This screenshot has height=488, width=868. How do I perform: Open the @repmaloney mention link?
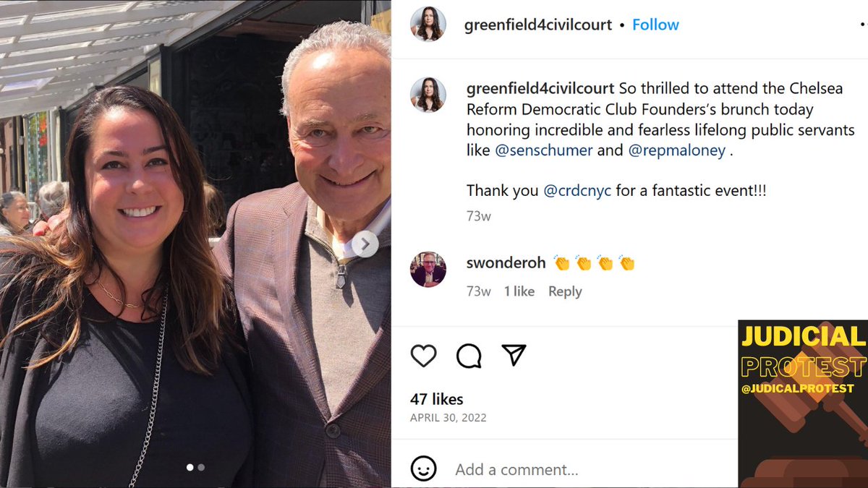pos(676,151)
